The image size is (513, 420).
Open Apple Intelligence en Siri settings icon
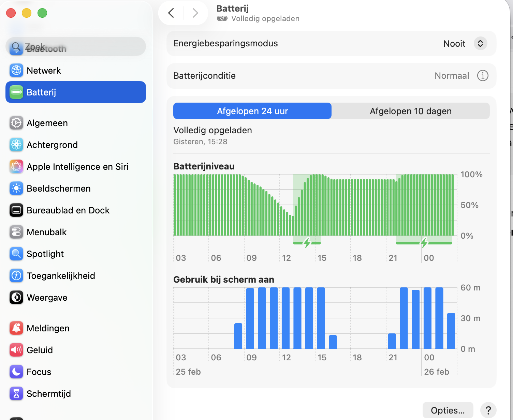[x=16, y=166]
